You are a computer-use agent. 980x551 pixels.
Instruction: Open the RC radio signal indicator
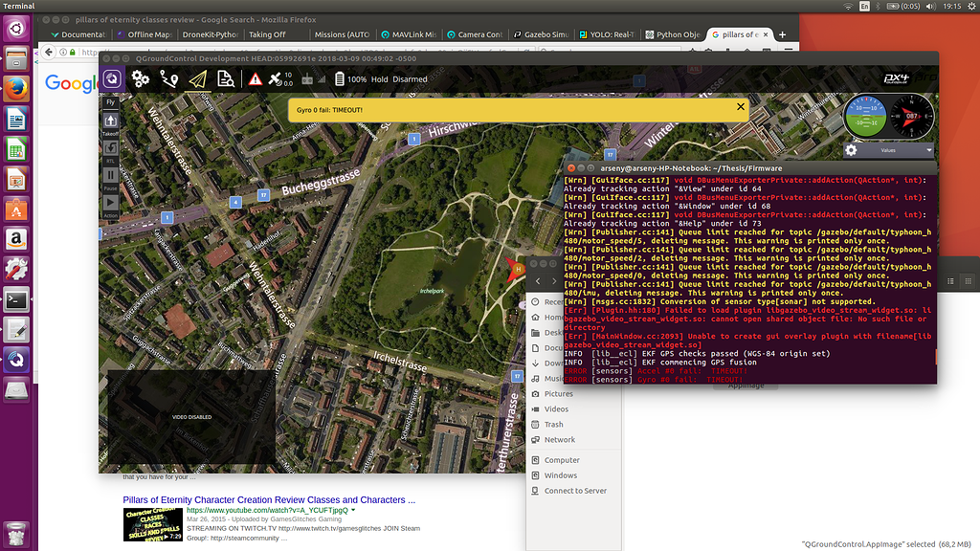tap(314, 79)
